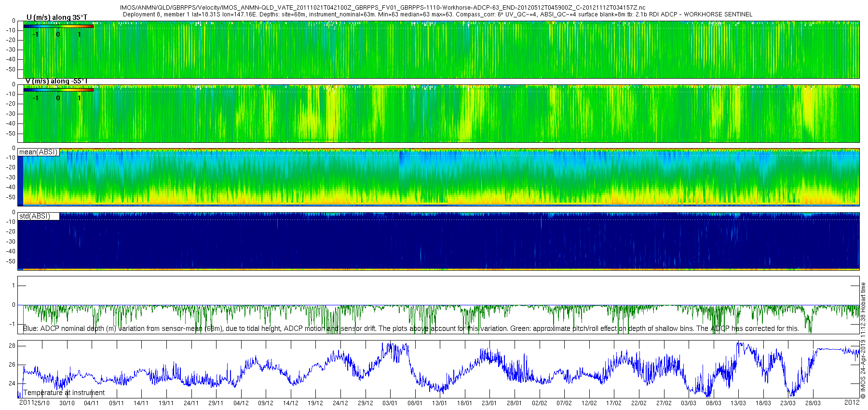Viewport: 868px width, 410px height.
Task: Select the 03/01 date tick
Action: [390, 403]
